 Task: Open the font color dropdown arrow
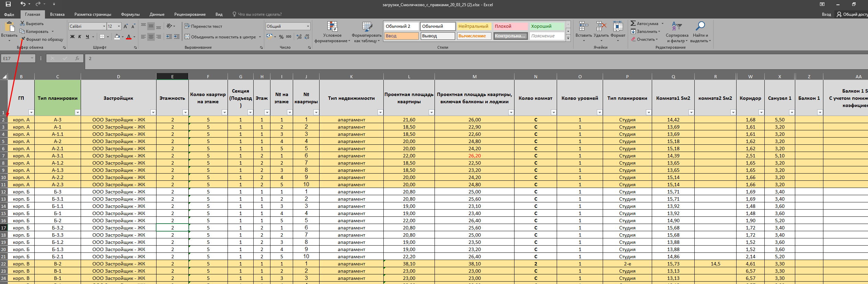click(134, 37)
